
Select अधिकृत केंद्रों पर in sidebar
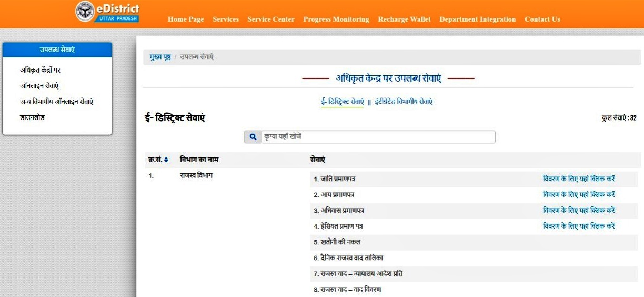click(41, 70)
